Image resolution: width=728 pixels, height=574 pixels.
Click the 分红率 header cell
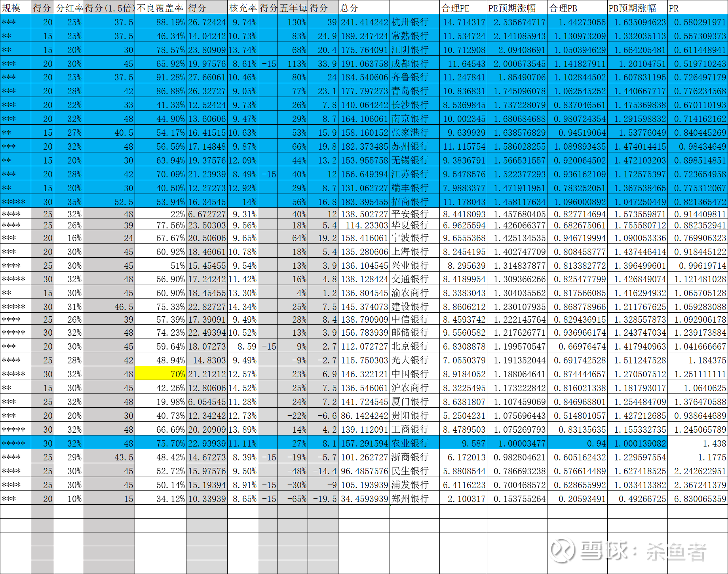(x=68, y=8)
